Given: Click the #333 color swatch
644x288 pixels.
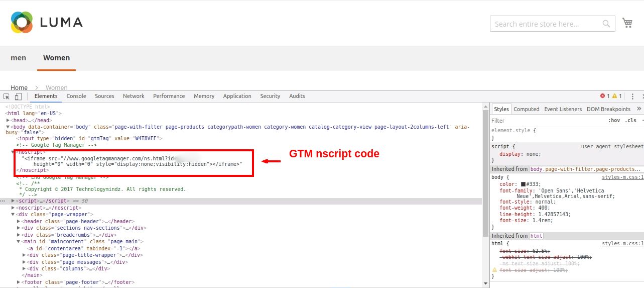Looking at the screenshot, I should (523, 184).
